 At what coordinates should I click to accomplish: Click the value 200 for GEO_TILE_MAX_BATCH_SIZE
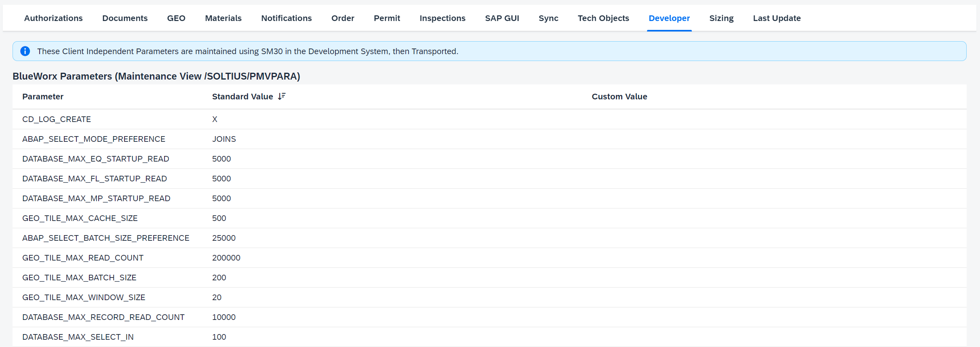coord(219,278)
